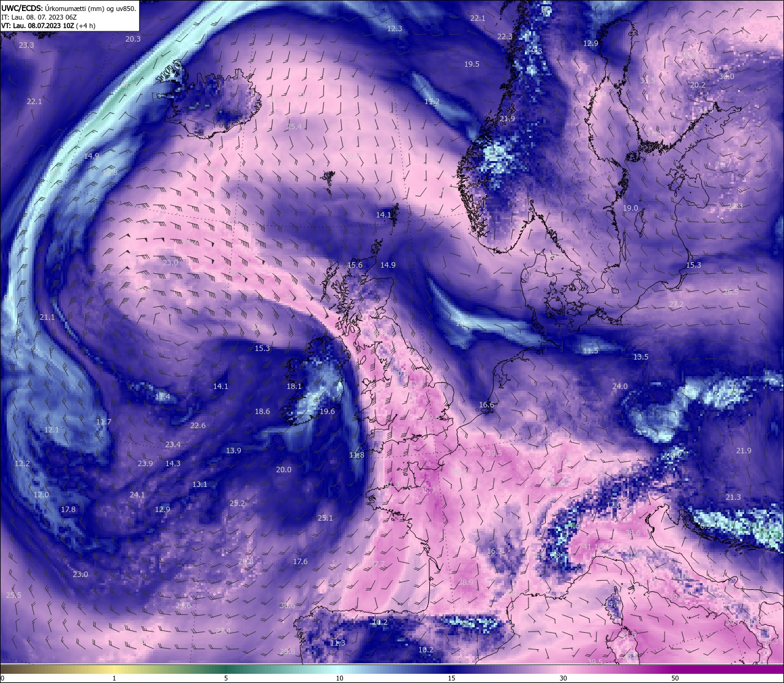The width and height of the screenshot is (784, 683).
Task: Click the map value 18.6
Action: click(x=262, y=412)
